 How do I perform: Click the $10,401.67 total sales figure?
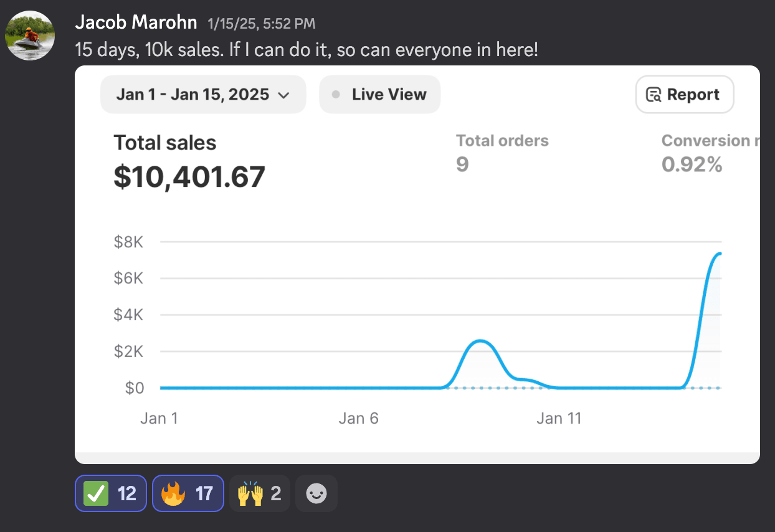189,177
